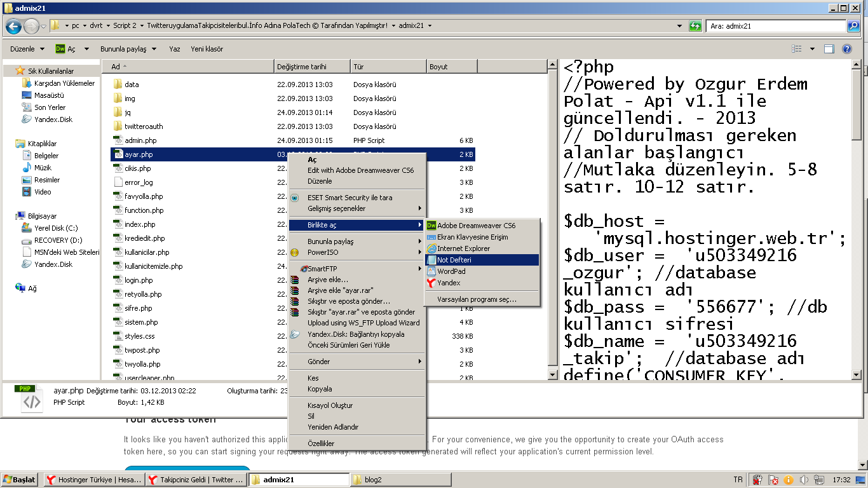Screen dimensions: 868x488
Task: Sort by the Ad column header
Action: (188, 67)
